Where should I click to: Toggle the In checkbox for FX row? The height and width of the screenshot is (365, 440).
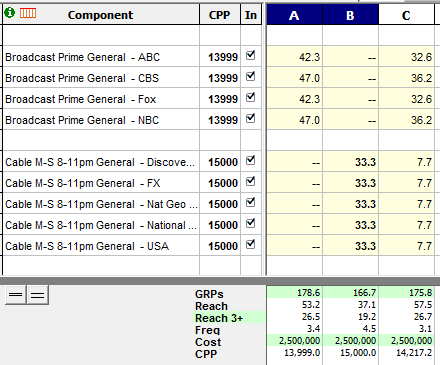(x=251, y=181)
